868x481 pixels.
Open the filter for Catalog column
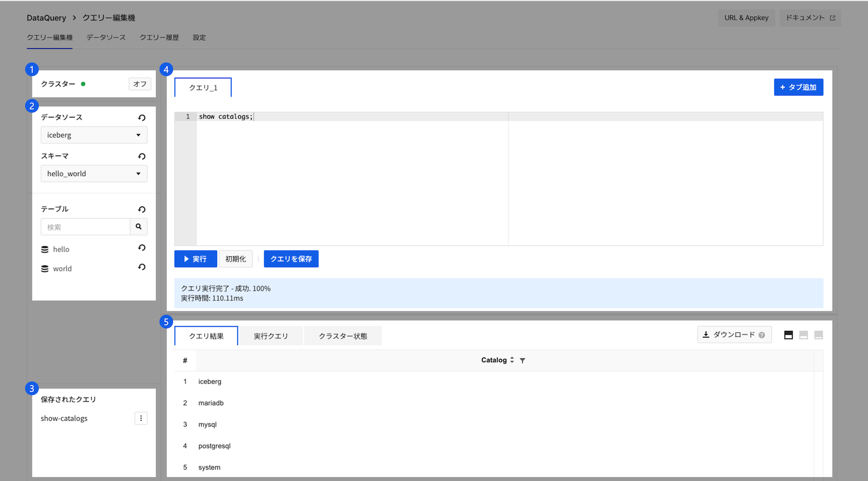(x=523, y=360)
